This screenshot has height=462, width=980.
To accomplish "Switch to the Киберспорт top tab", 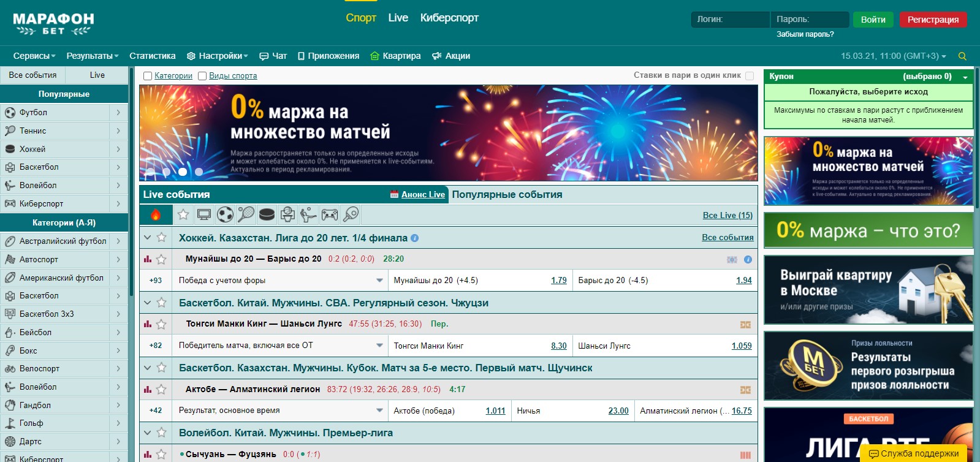I will (x=449, y=18).
